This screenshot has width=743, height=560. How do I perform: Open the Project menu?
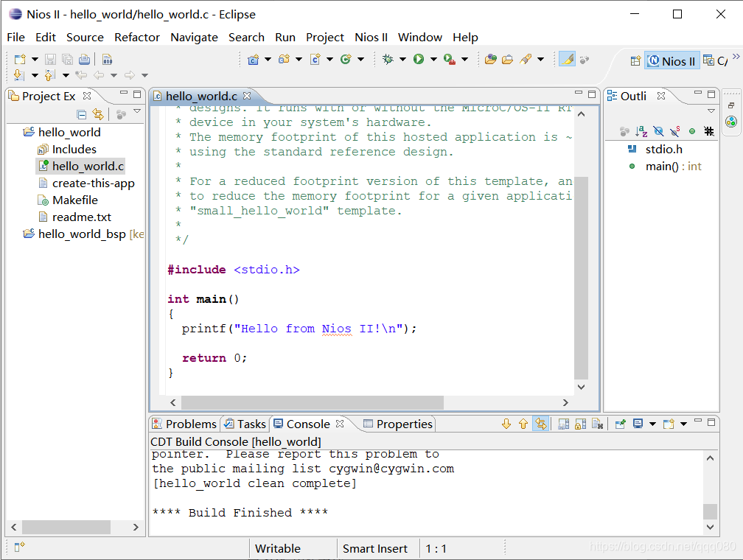click(x=325, y=38)
